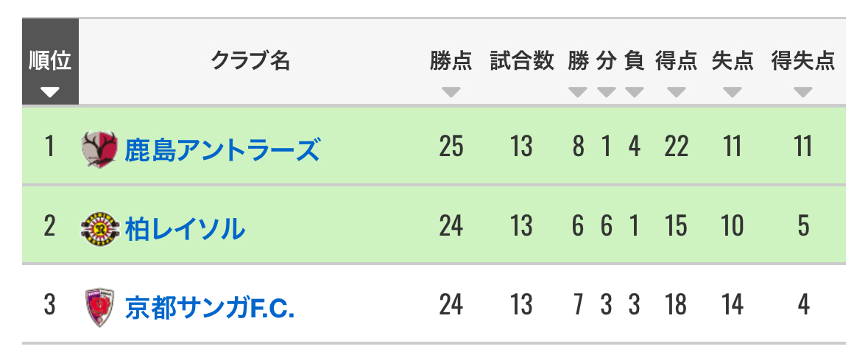The image size is (868, 352).
Task: Open the 京都サンガF.C. club link
Action: coord(209,307)
